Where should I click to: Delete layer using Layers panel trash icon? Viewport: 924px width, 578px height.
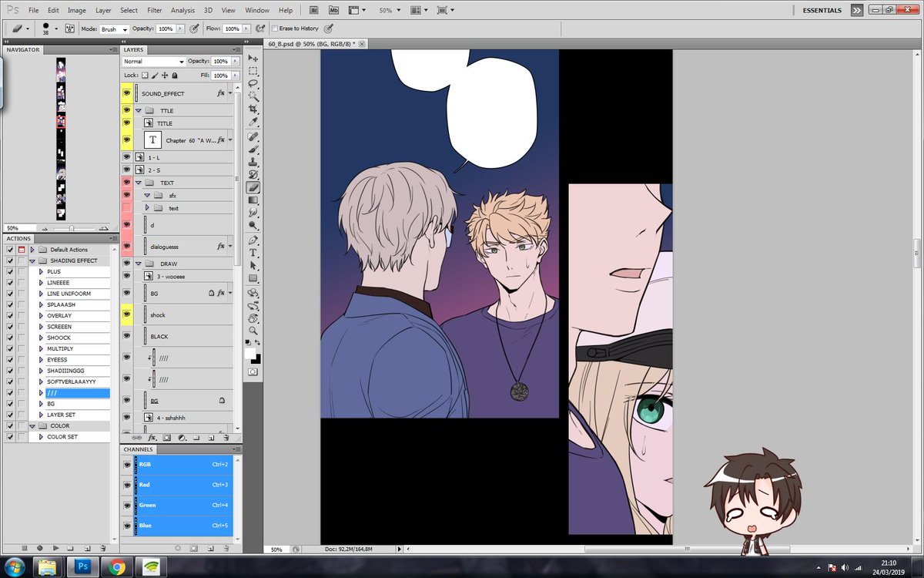click(225, 437)
